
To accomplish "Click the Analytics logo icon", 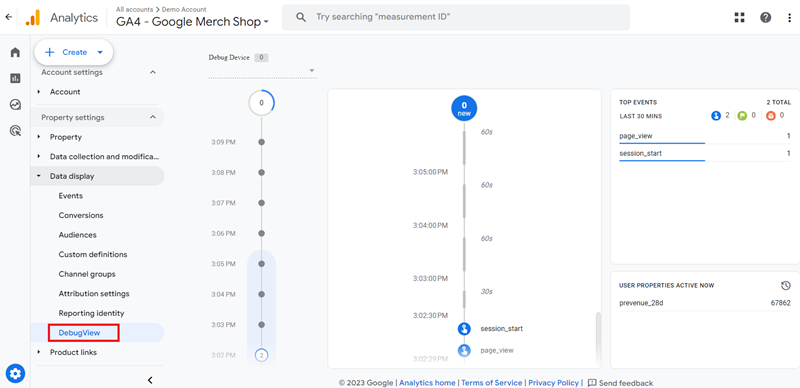I will [33, 18].
